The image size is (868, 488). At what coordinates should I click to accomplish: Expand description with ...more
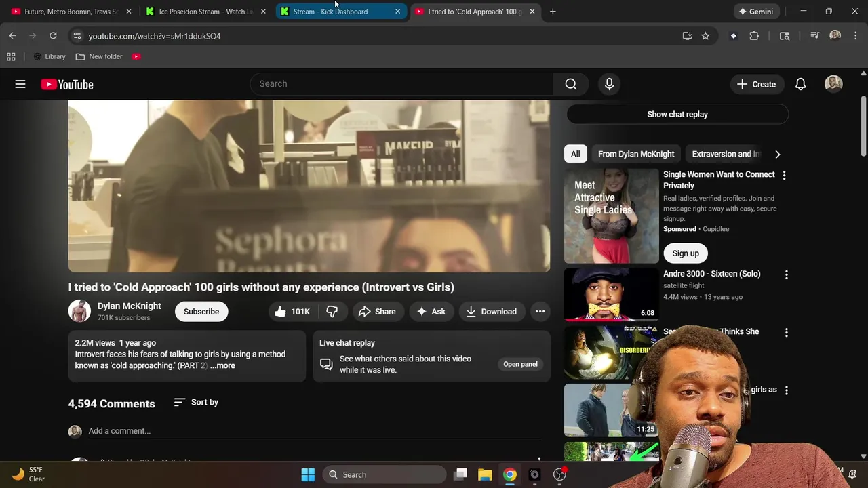(222, 365)
